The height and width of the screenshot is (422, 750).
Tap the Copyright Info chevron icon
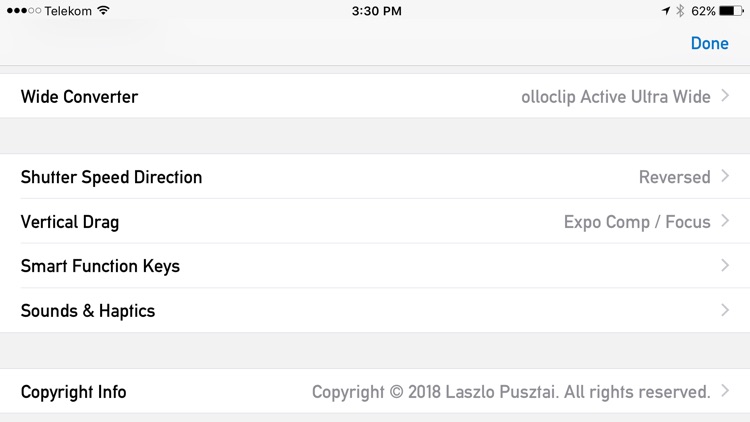click(725, 390)
